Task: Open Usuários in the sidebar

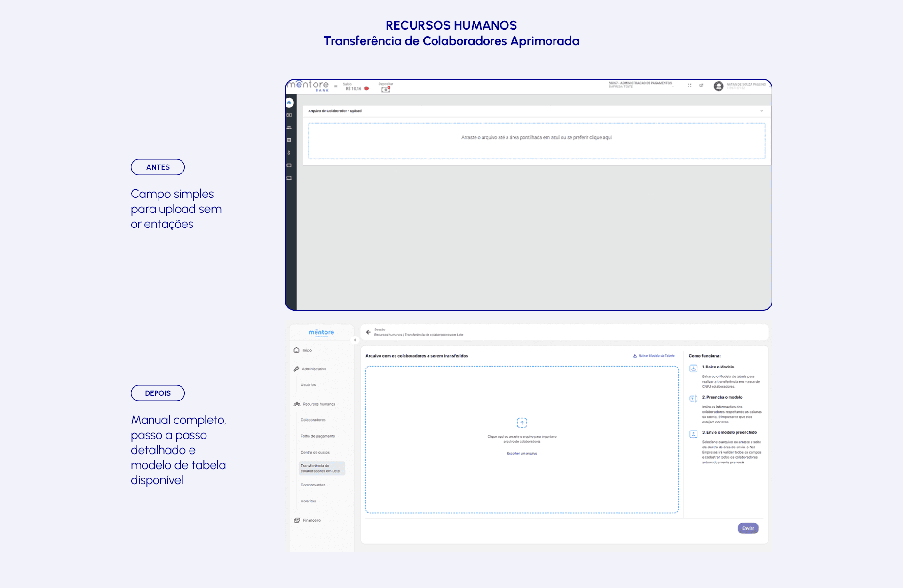Action: click(309, 385)
